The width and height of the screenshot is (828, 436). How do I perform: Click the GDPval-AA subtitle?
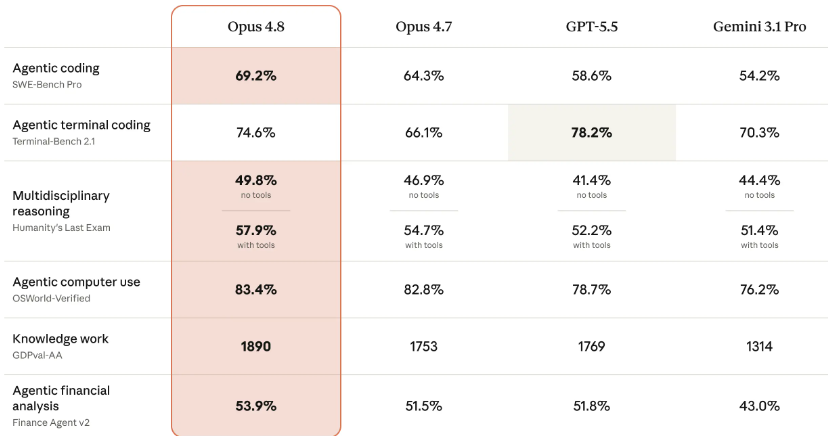click(x=37, y=355)
